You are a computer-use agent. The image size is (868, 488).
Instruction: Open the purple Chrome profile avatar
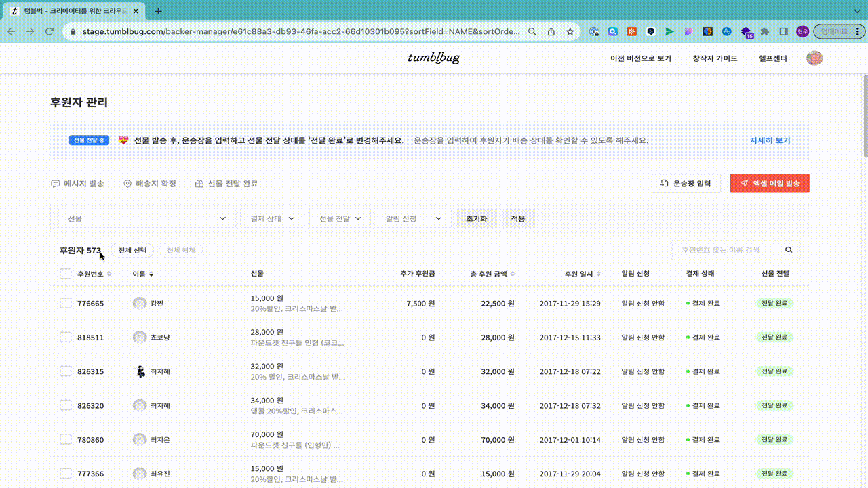pyautogui.click(x=803, y=31)
